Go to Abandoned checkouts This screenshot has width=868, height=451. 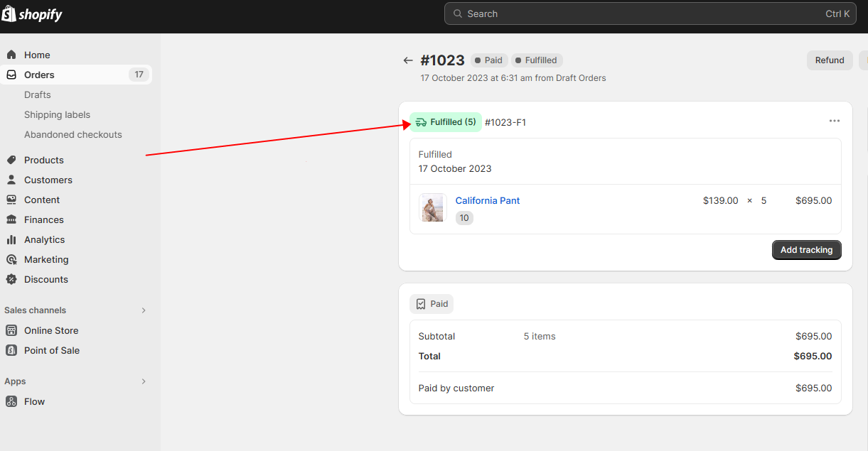coord(73,134)
